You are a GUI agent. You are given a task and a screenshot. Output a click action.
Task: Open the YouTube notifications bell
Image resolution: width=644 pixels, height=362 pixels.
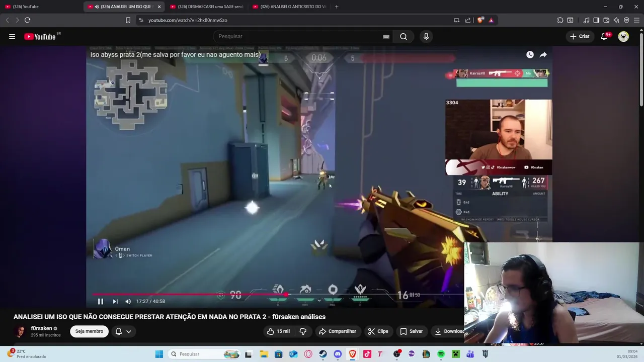click(605, 36)
